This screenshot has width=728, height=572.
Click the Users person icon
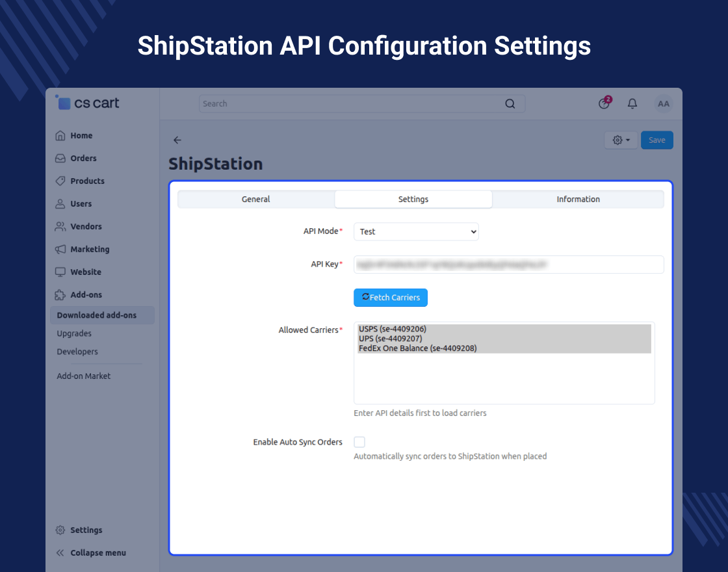pos(60,204)
